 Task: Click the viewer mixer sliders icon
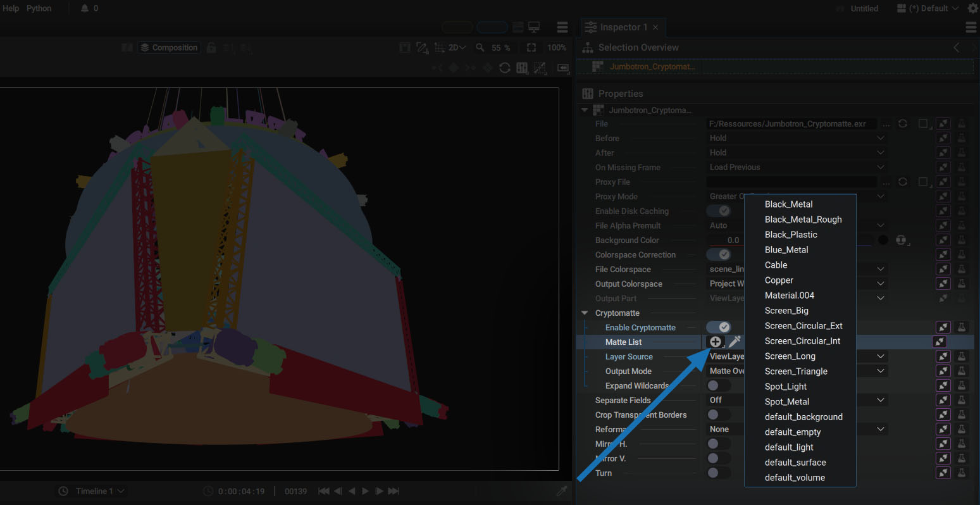pyautogui.click(x=522, y=68)
